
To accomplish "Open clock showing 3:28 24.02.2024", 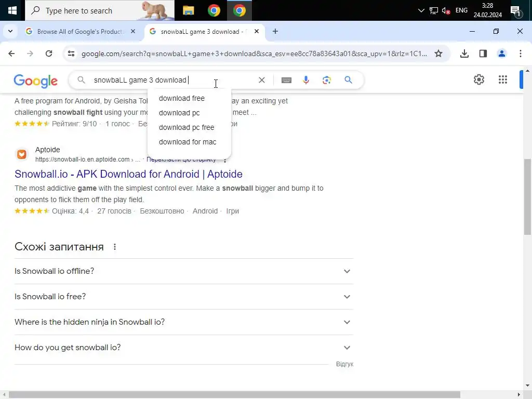I will click(487, 10).
